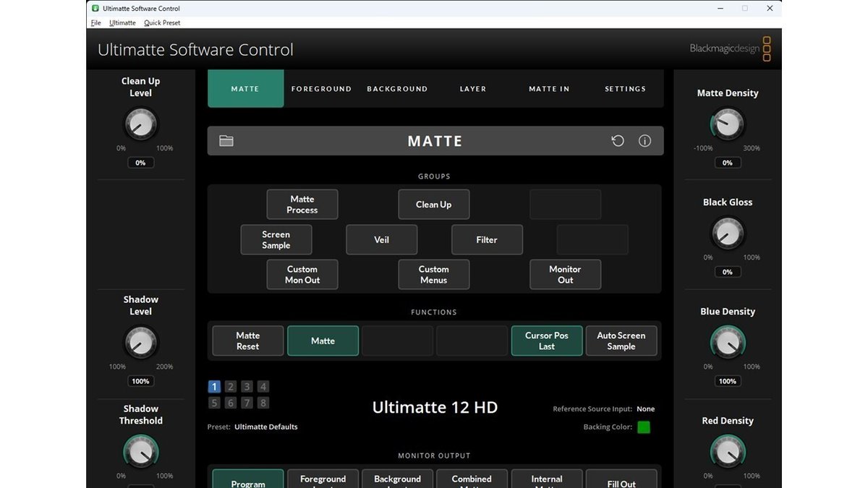
Task: Open the preset folder icon in MATTE header
Action: 226,141
